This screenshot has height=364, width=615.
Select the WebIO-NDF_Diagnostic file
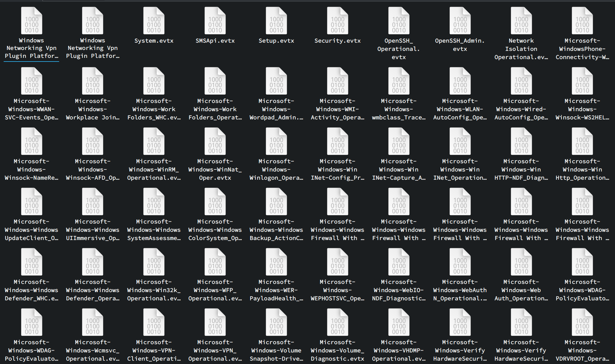tap(399, 262)
